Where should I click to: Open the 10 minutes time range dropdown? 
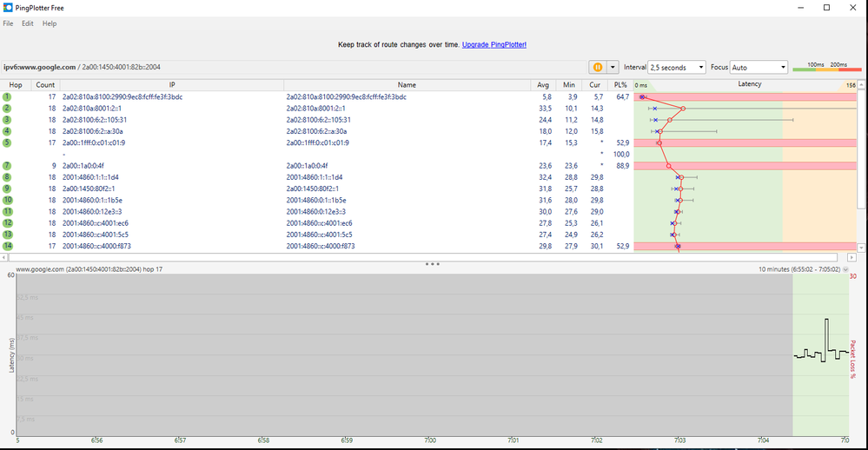click(845, 269)
